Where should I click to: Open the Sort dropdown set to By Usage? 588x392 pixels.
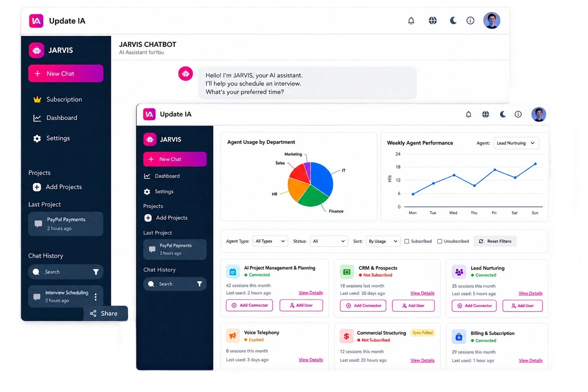pos(383,241)
